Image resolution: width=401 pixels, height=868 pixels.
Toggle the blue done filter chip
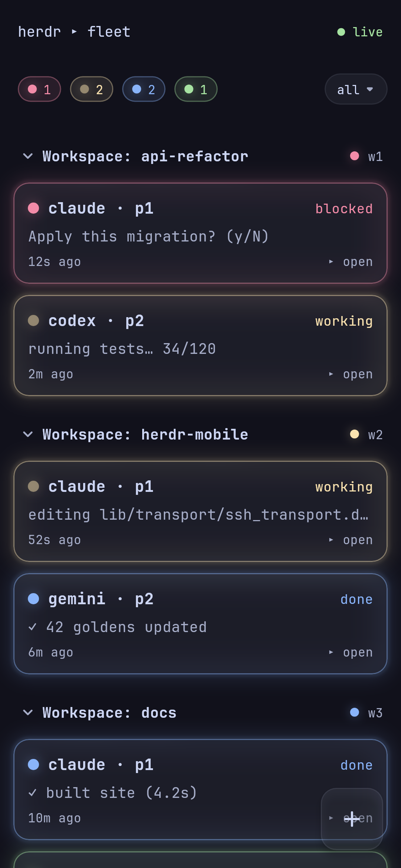pos(144,89)
